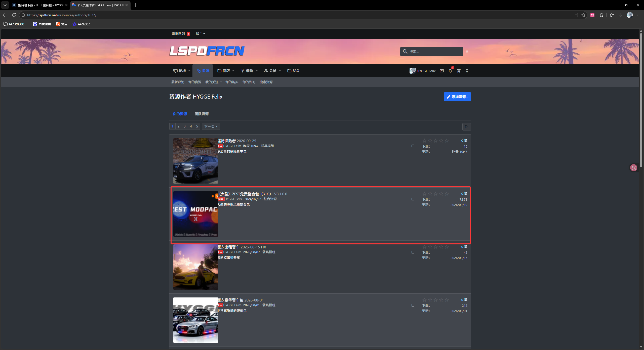Open the FAQ menu item

[293, 71]
